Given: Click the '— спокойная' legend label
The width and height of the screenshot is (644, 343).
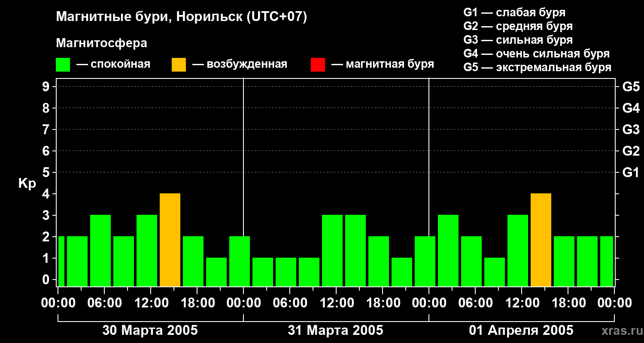Looking at the screenshot, I should pos(113,64).
